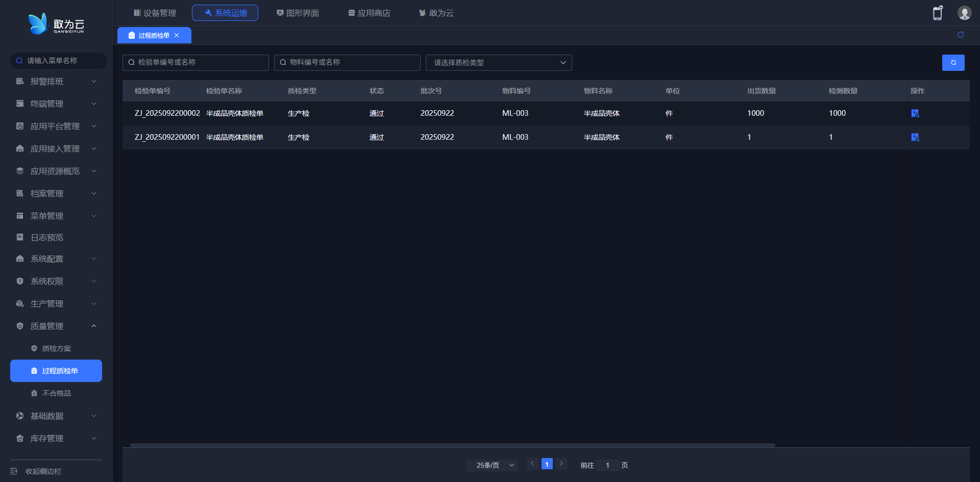Switch to 设备管理 top navigation tab
Image resolution: width=980 pixels, height=482 pixels.
[x=155, y=13]
